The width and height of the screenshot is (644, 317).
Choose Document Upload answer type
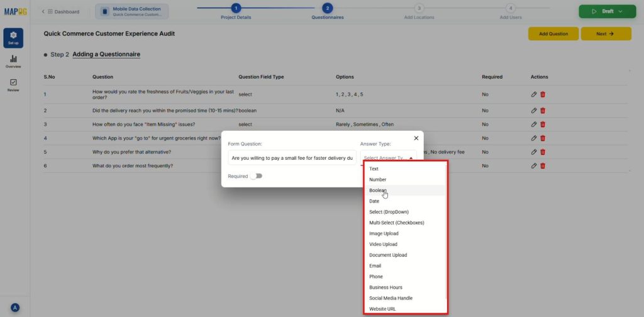(404, 255)
